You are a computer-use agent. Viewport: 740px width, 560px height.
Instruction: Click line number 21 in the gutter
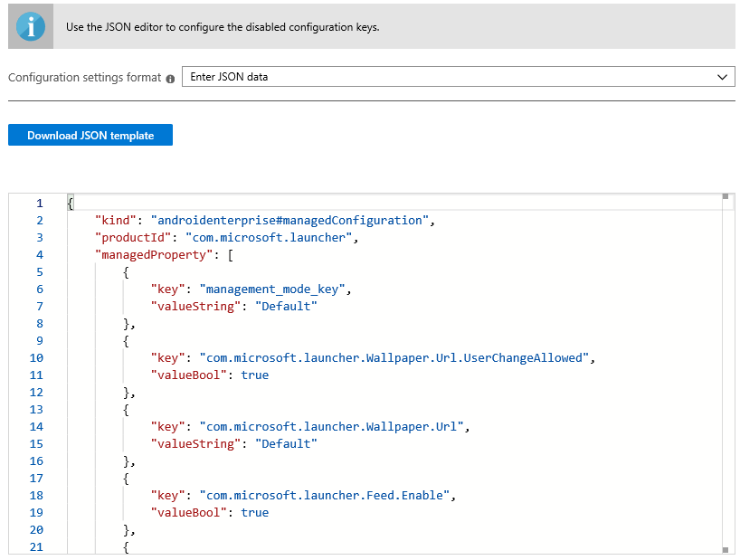(36, 546)
